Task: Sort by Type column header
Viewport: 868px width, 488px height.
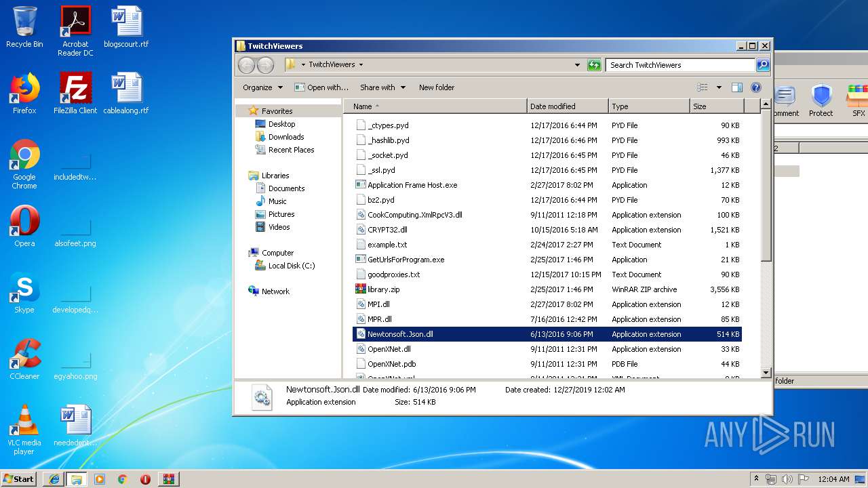Action: (x=649, y=106)
